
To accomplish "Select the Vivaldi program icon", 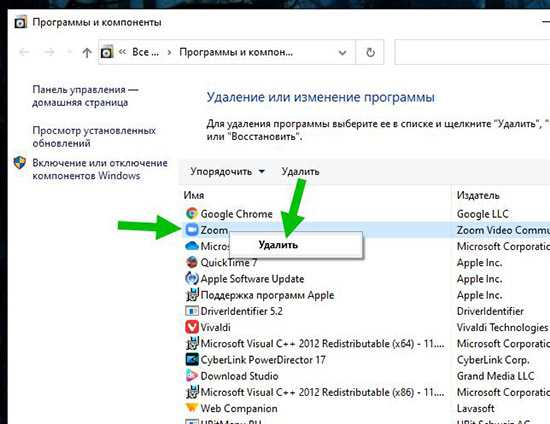I will 192,327.
